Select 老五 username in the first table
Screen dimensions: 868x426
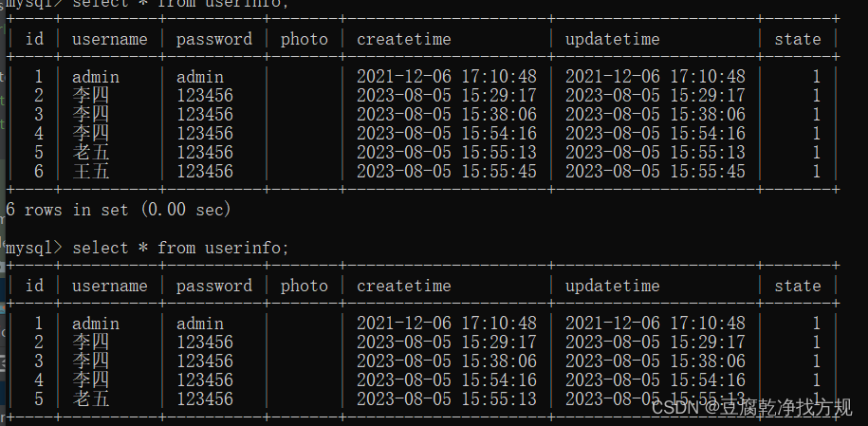coord(91,153)
